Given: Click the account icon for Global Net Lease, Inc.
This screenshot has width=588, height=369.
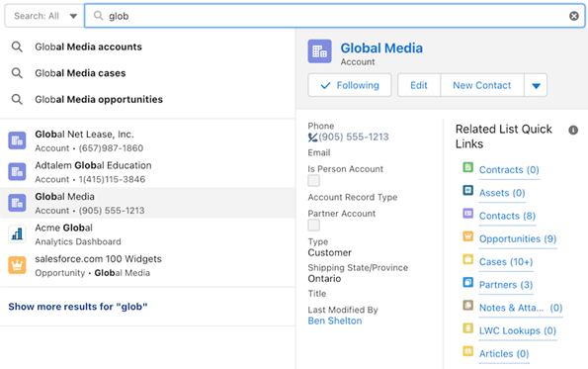Looking at the screenshot, I should (x=17, y=140).
